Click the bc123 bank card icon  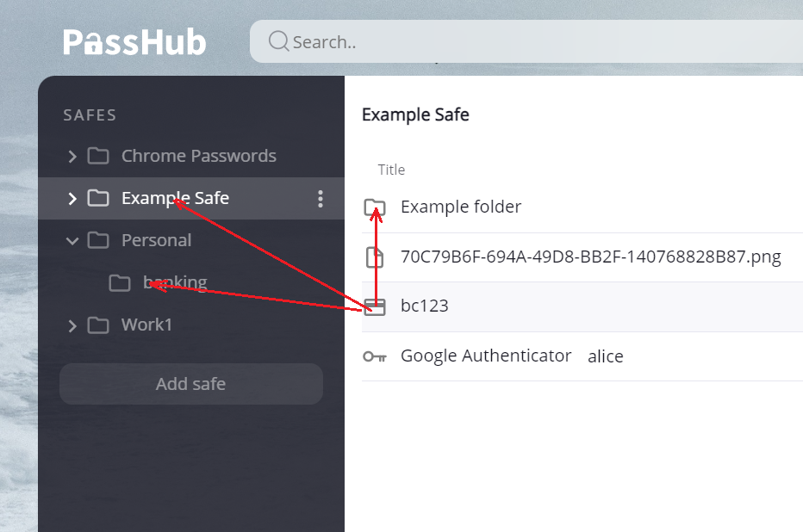[x=375, y=306]
